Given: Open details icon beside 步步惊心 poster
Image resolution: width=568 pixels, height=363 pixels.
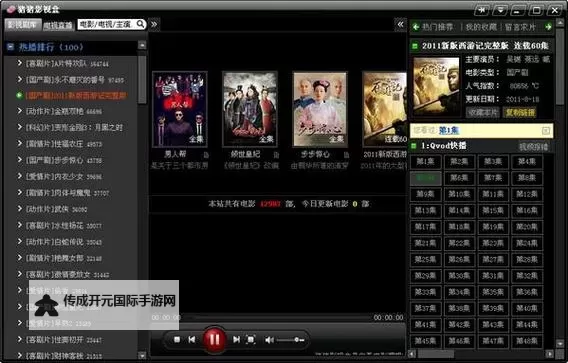Looking at the screenshot, I should click(x=346, y=155).
